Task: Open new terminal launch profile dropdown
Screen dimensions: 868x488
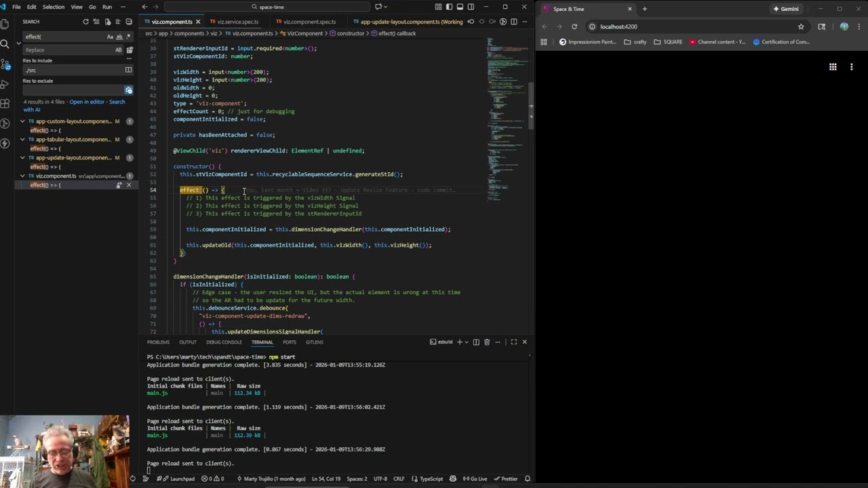Action: point(467,342)
